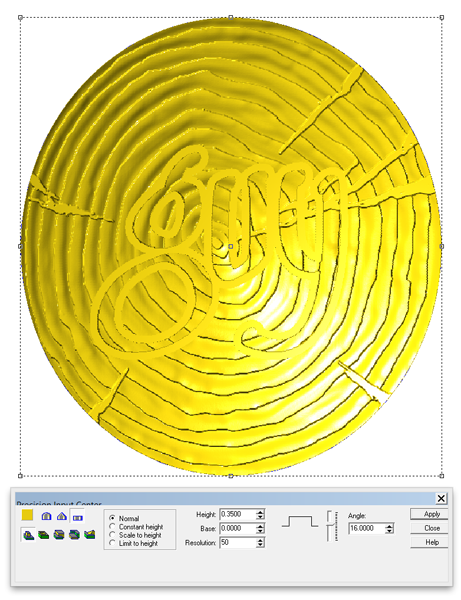Click the top-right corner selection handle
Image resolution: width=461 pixels, height=600 pixels.
(442, 17)
